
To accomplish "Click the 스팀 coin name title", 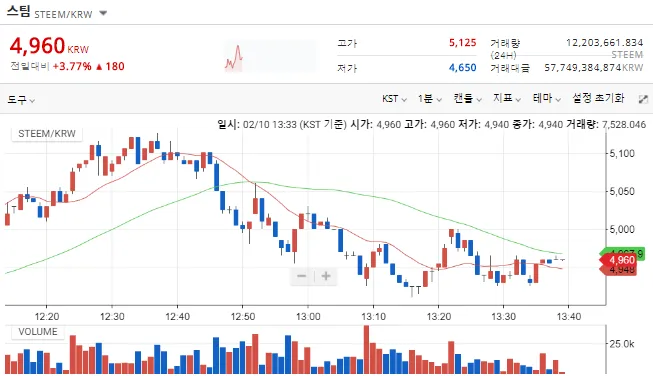I will coord(18,11).
